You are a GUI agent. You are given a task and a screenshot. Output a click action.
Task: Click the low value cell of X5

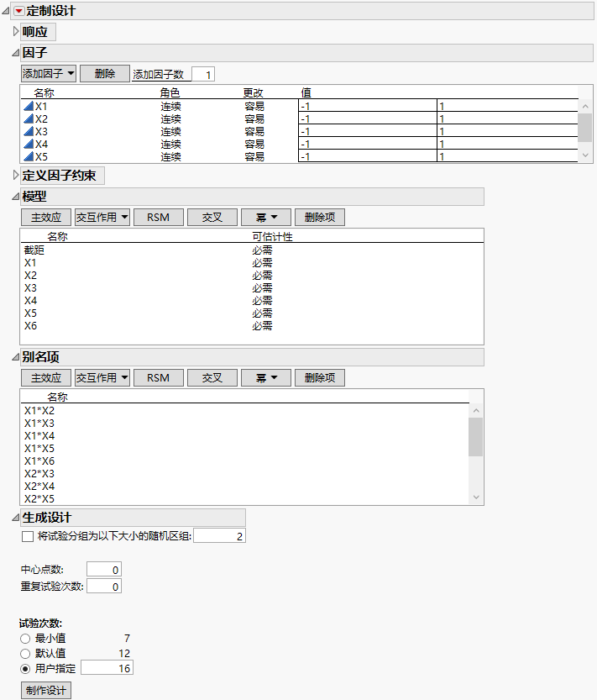coord(368,155)
